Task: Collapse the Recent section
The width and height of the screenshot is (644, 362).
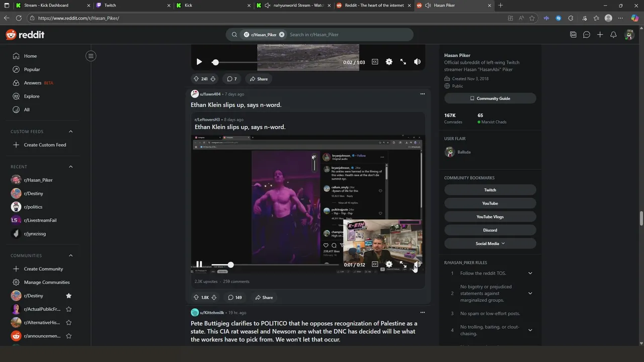Action: [x=70, y=167]
